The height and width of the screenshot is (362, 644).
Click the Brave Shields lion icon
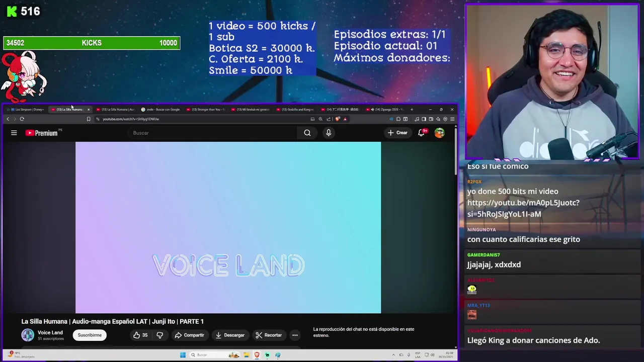(338, 119)
